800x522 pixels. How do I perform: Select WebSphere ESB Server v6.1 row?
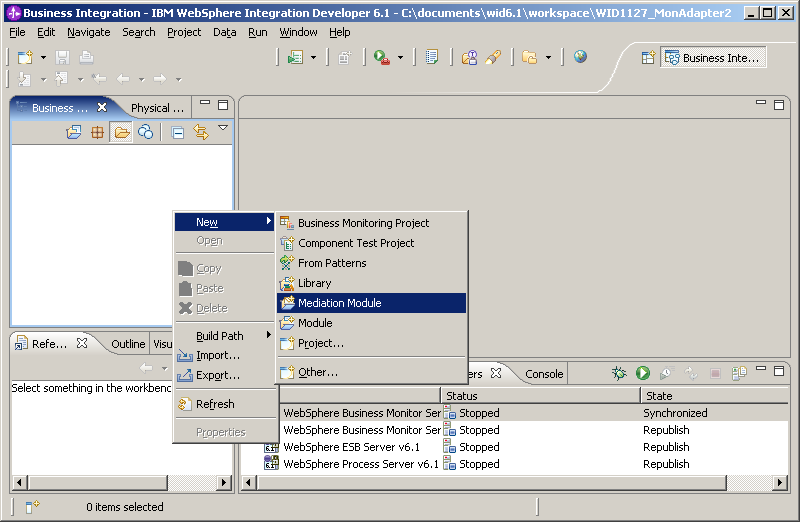pos(526,447)
